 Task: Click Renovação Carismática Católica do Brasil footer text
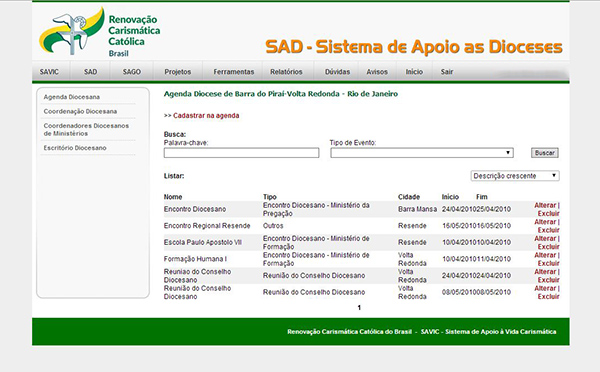point(349,331)
